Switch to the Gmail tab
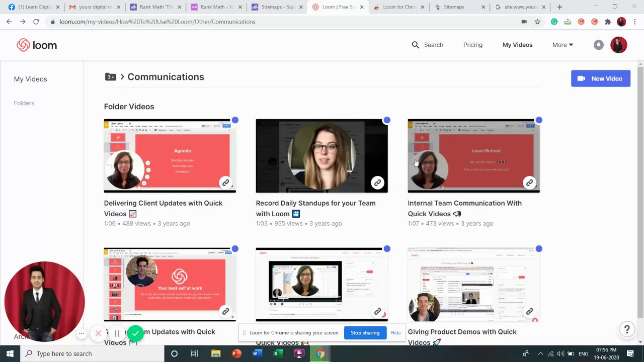644x362 pixels. pyautogui.click(x=95, y=7)
